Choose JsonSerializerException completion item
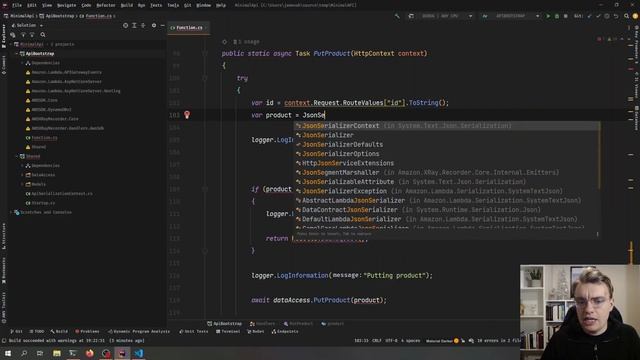The height and width of the screenshot is (360, 640). [x=447, y=191]
